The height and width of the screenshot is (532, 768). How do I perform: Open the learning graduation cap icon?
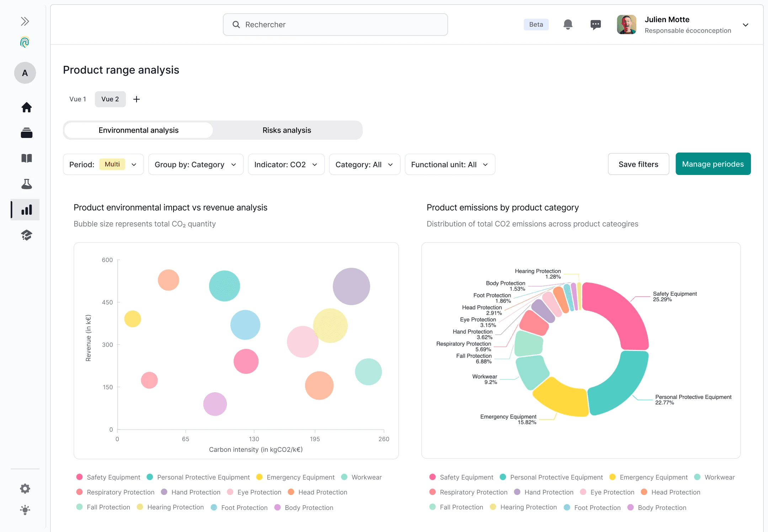[x=27, y=235]
